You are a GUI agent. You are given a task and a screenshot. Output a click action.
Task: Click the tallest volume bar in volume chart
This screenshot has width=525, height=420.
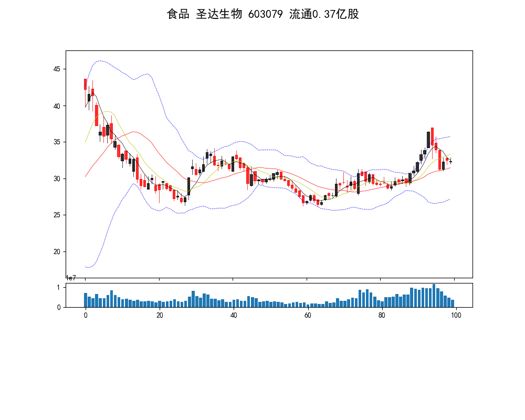pyautogui.click(x=434, y=296)
